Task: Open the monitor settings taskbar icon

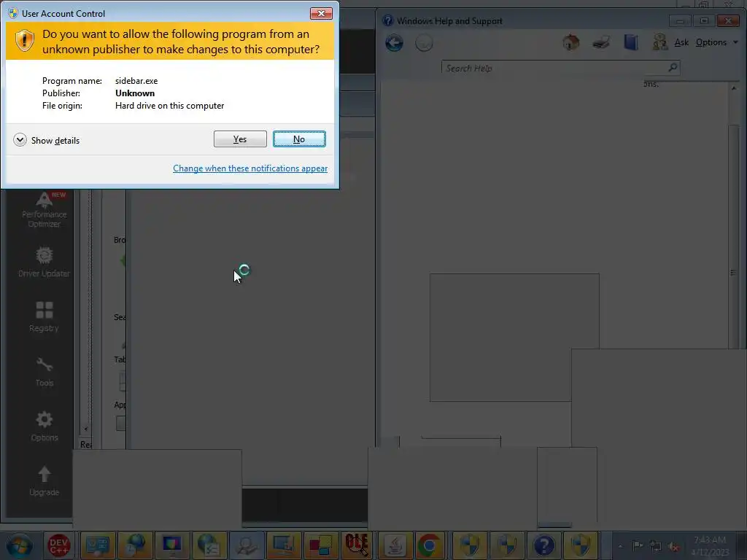Action: coord(284,545)
